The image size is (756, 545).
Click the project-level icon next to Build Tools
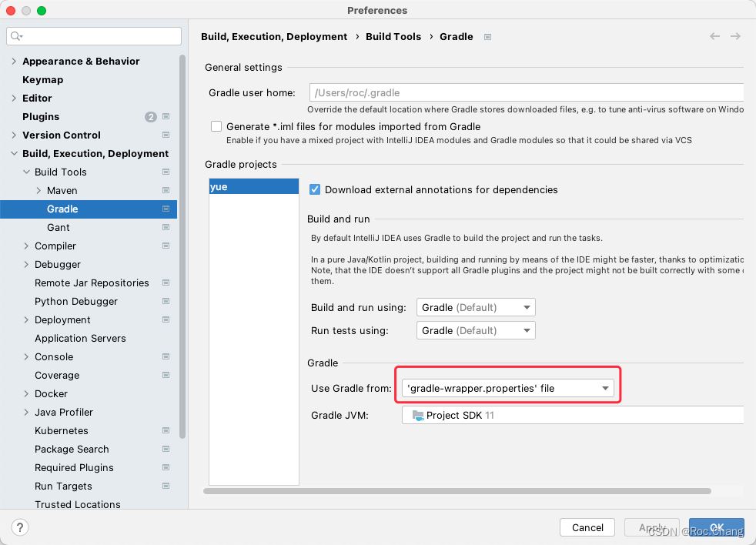tap(166, 172)
